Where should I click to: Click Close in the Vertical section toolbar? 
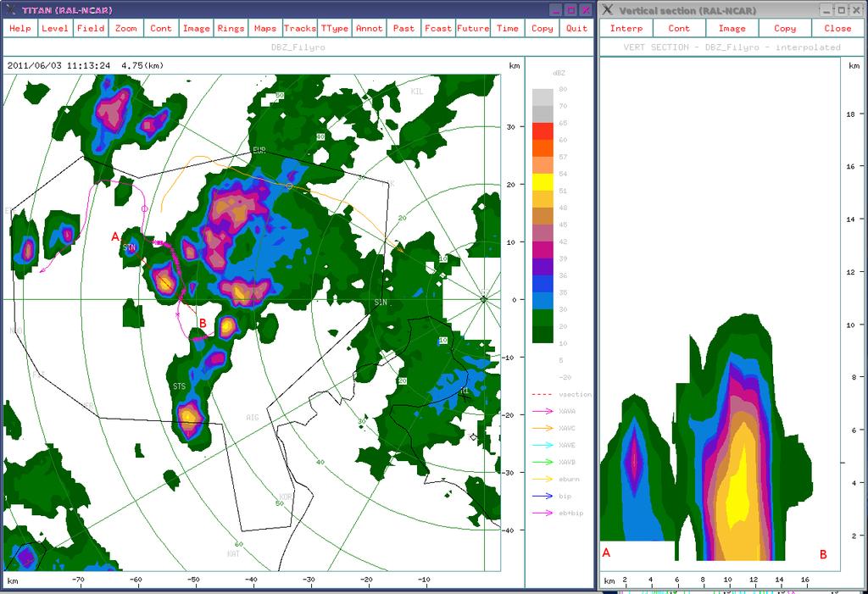pos(837,28)
